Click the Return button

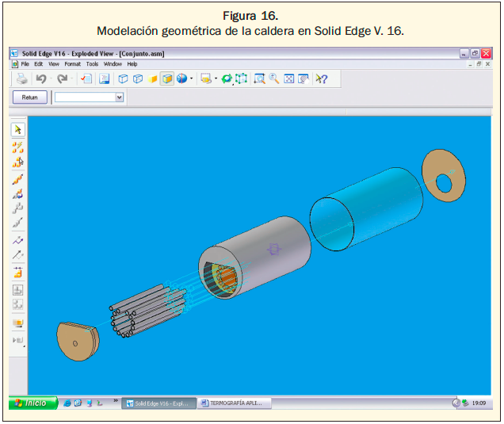[30, 97]
